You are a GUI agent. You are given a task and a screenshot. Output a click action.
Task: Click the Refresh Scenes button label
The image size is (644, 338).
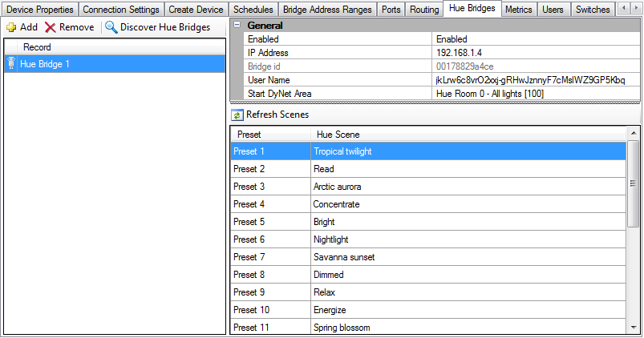click(x=277, y=115)
